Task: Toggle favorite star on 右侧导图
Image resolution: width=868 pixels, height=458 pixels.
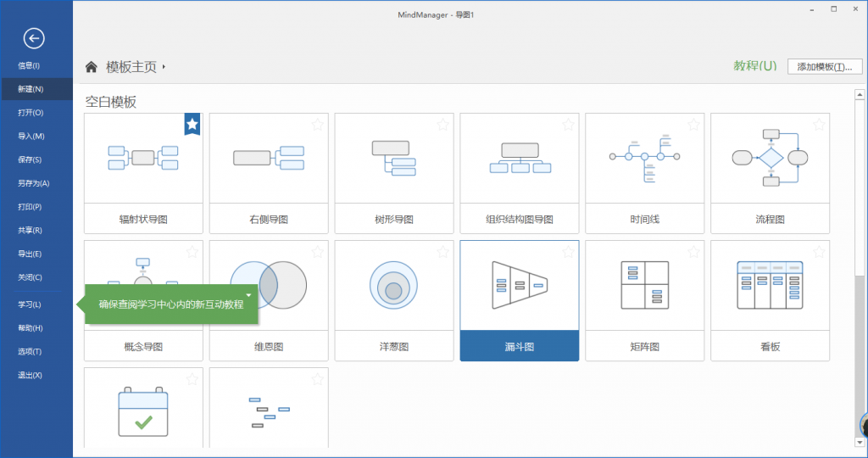Action: point(318,125)
